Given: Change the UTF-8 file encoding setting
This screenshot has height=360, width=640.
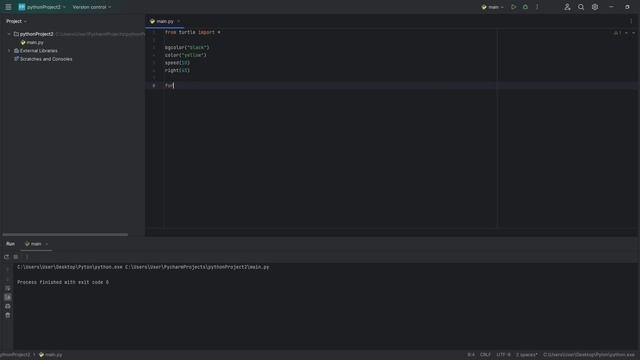Looking at the screenshot, I should click(503, 355).
